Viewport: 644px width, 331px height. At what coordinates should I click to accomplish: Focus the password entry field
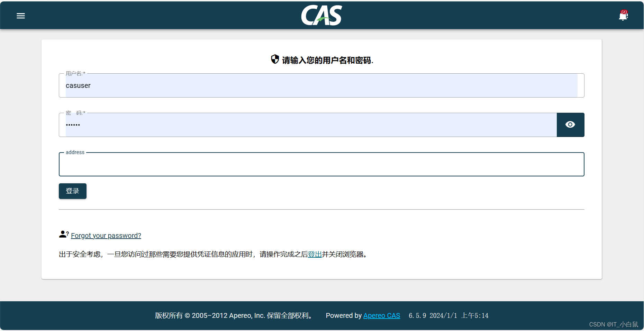point(308,125)
